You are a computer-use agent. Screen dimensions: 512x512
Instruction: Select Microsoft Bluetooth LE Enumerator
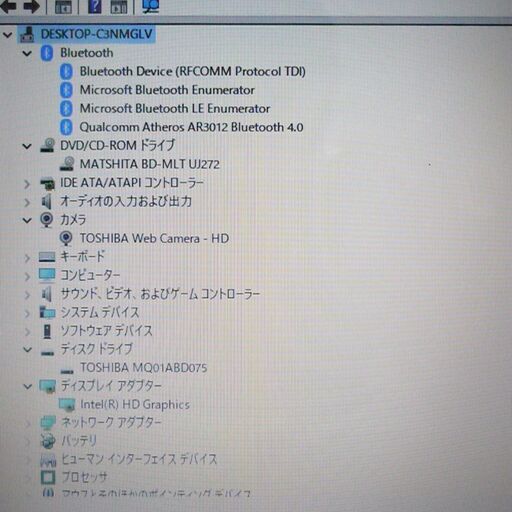tap(175, 109)
